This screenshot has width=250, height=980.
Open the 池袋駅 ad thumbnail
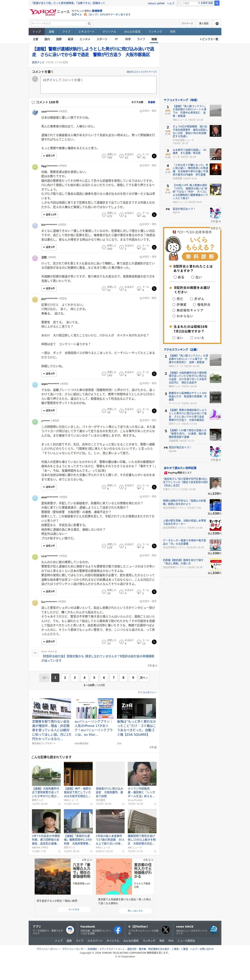pos(52,708)
